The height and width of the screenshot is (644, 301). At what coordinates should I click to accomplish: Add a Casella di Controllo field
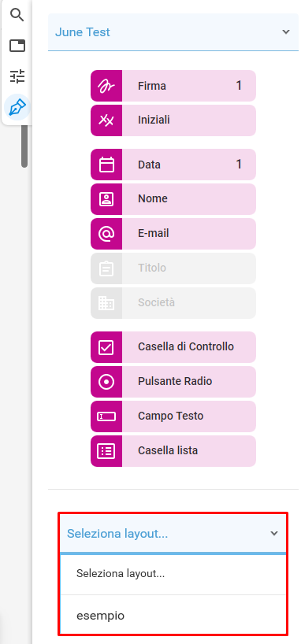(x=173, y=347)
